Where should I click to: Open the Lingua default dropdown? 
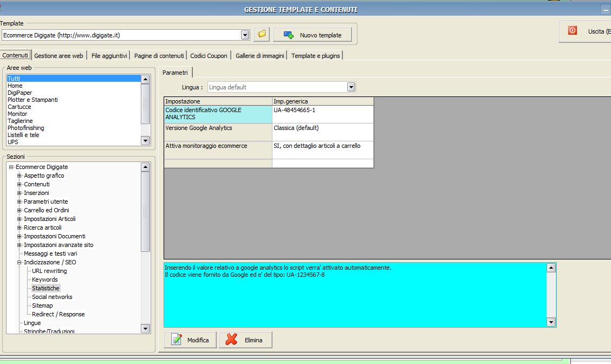coord(351,87)
